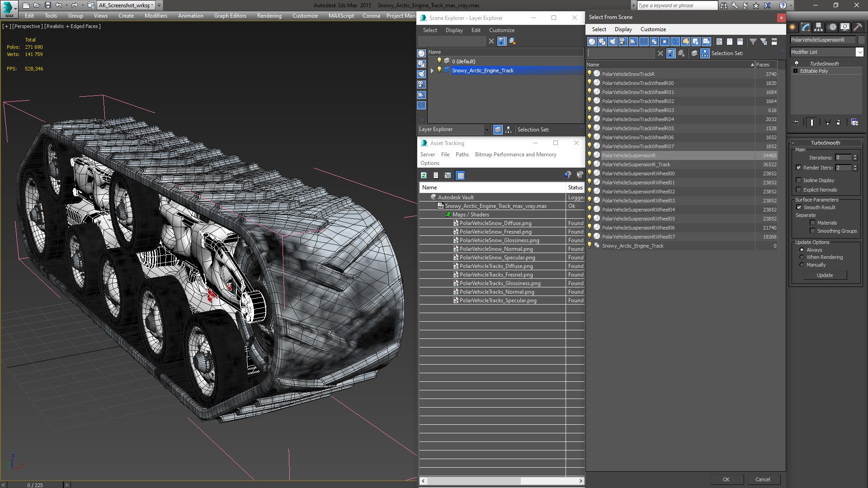Toggle Display Bone Objects filter in Select From Scene

click(x=675, y=42)
